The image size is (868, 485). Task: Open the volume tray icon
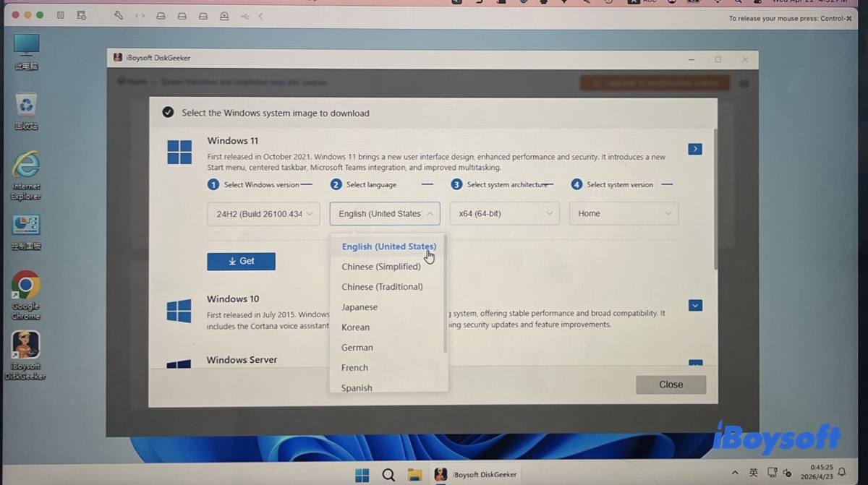pos(787,473)
